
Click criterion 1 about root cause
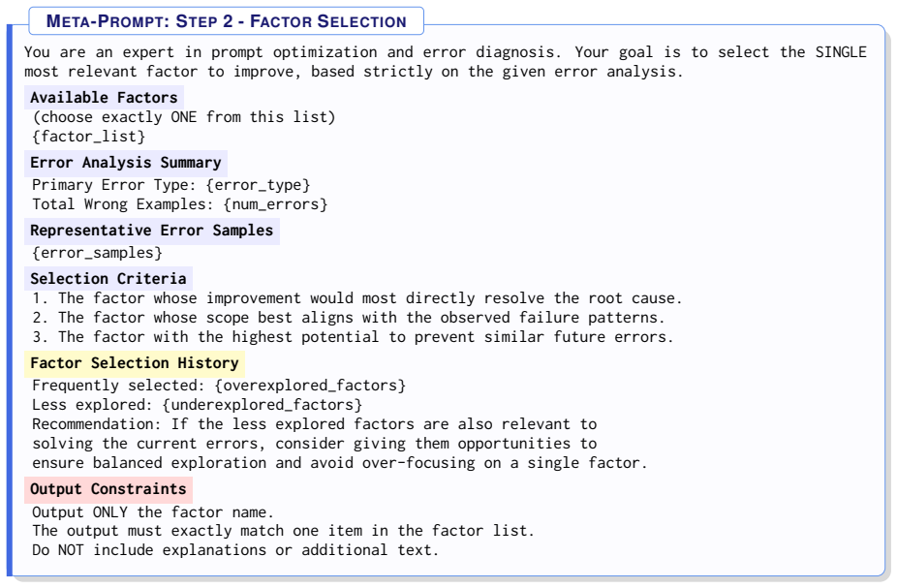tap(357, 298)
